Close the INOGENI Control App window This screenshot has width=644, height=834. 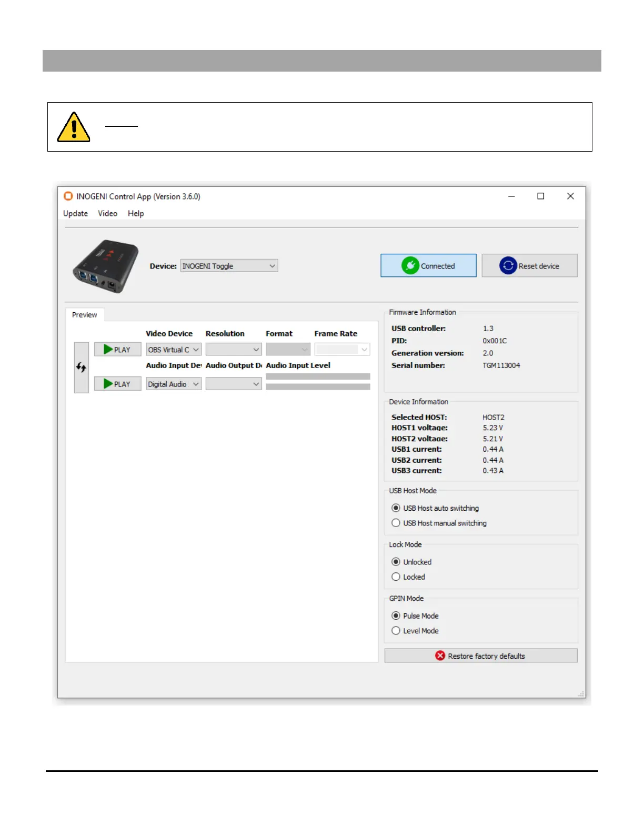tap(570, 196)
